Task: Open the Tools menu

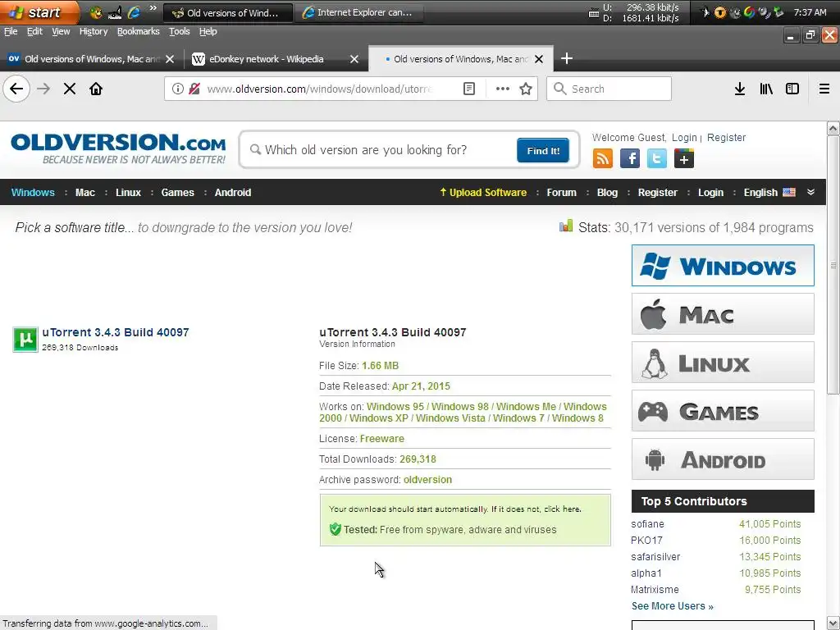Action: [180, 31]
